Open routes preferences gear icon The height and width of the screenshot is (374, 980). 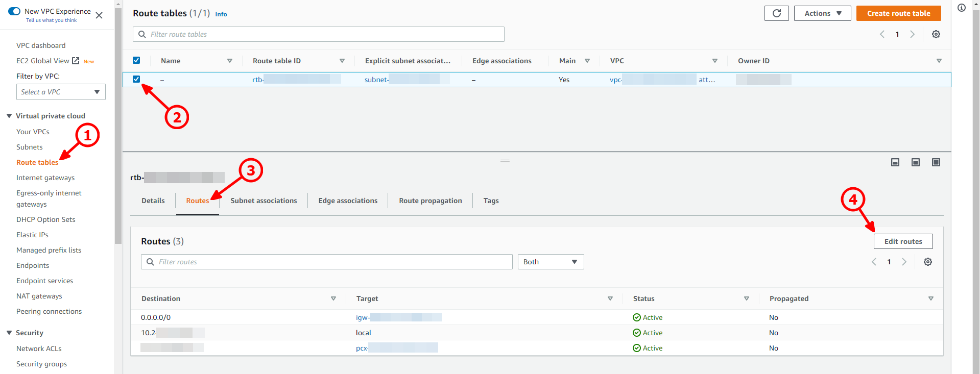tap(927, 262)
